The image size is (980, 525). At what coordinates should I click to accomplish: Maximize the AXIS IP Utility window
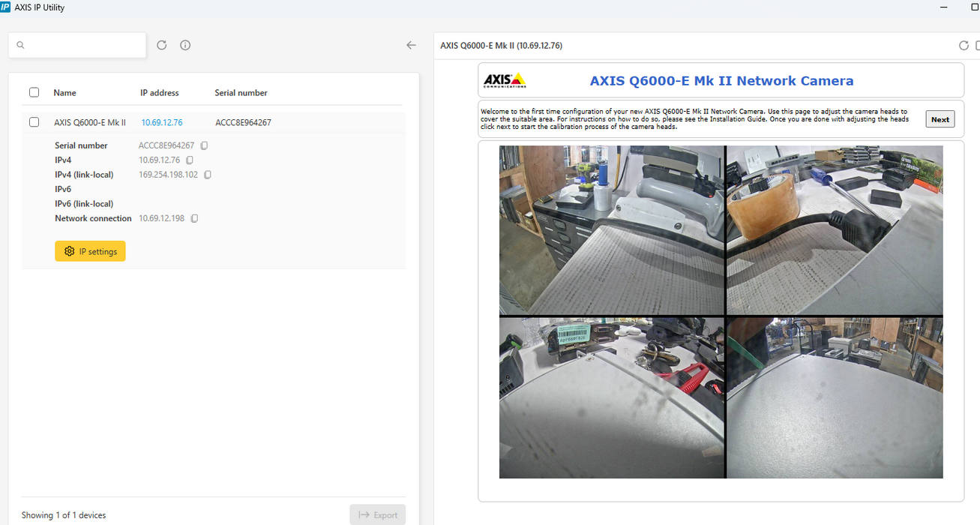(x=974, y=7)
